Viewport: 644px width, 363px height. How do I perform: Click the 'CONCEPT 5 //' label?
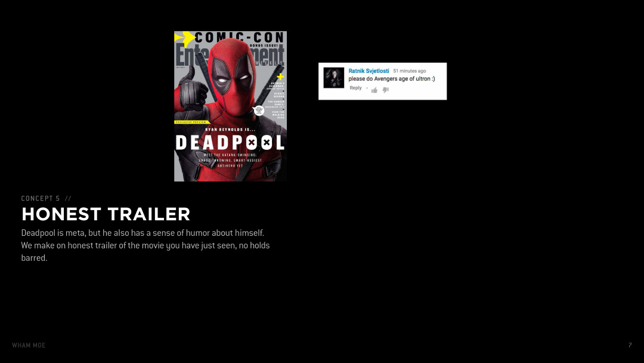tap(46, 198)
